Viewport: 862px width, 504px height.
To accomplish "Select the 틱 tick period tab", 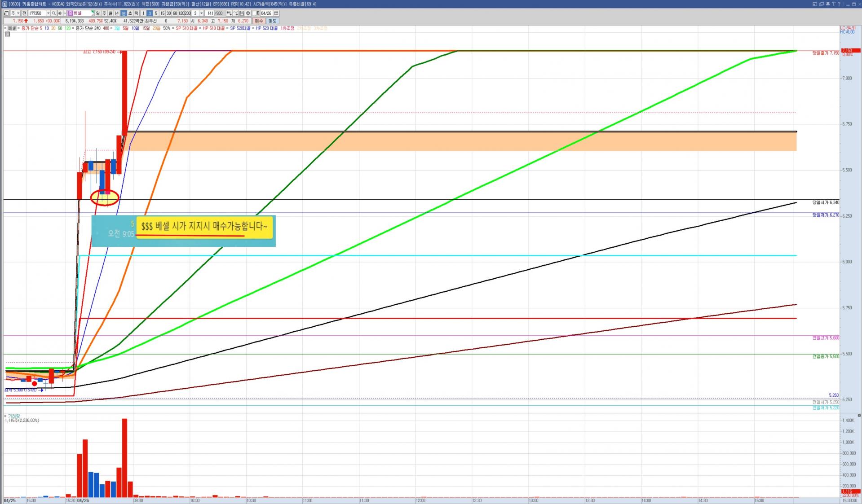I will point(136,13).
